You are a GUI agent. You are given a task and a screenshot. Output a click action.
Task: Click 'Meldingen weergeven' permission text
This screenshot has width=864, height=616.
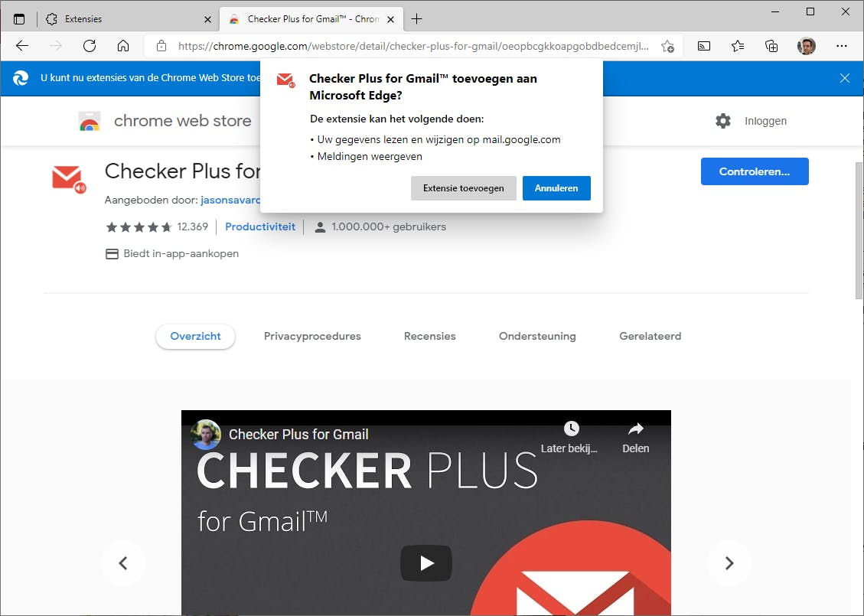pos(370,156)
